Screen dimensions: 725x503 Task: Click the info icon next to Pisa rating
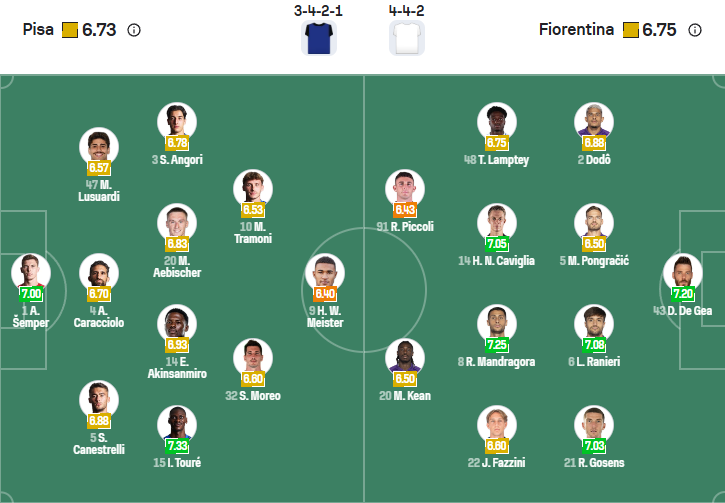pyautogui.click(x=134, y=30)
